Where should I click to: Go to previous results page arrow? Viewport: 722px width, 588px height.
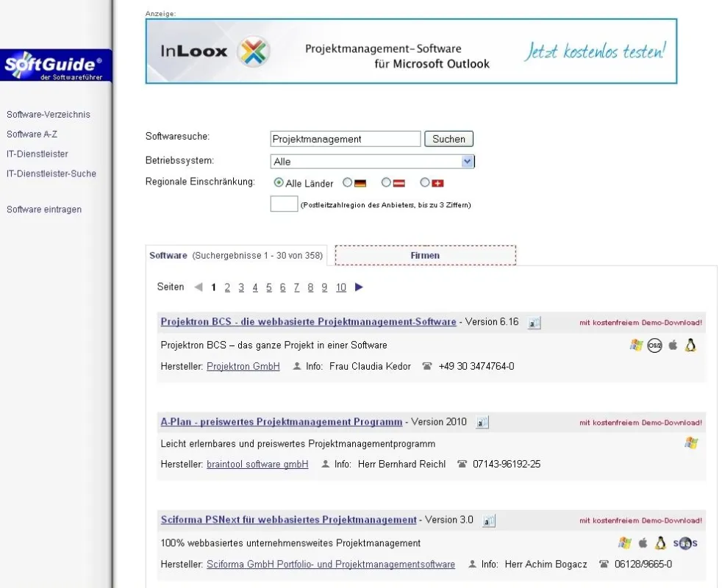(x=199, y=287)
